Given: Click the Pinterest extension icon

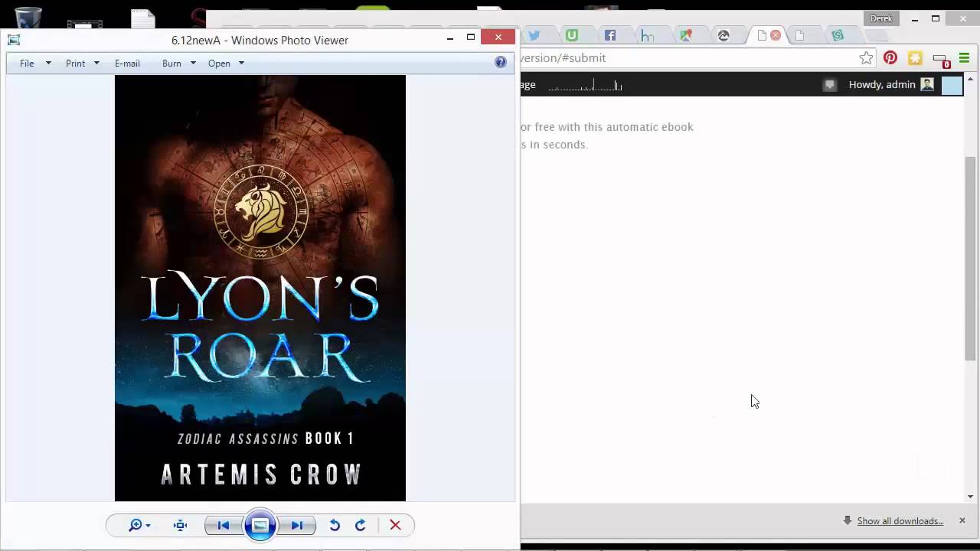Looking at the screenshot, I should 890,58.
